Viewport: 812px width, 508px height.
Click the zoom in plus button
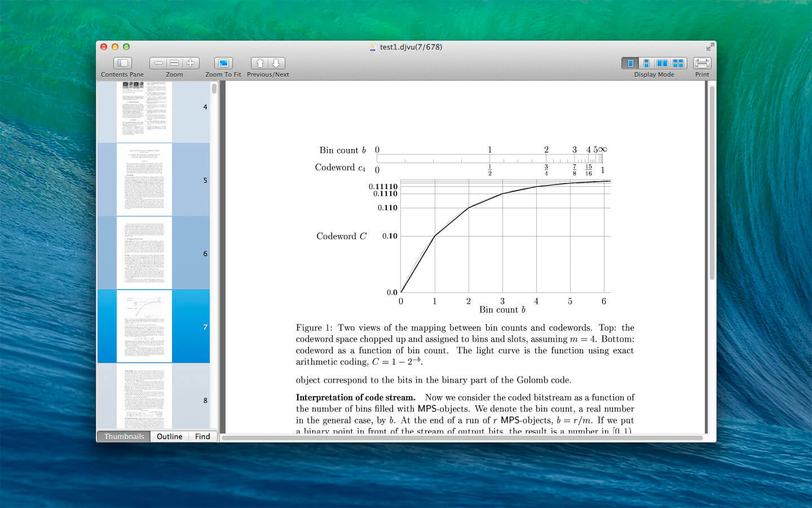coord(191,63)
